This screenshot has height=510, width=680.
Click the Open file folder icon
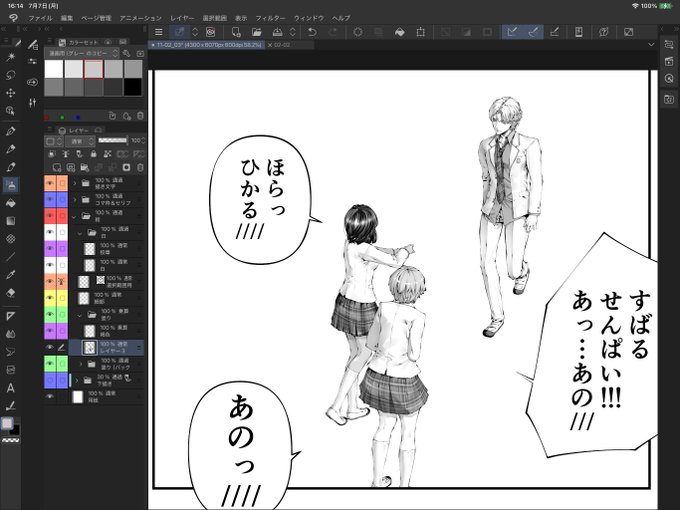[x=257, y=32]
